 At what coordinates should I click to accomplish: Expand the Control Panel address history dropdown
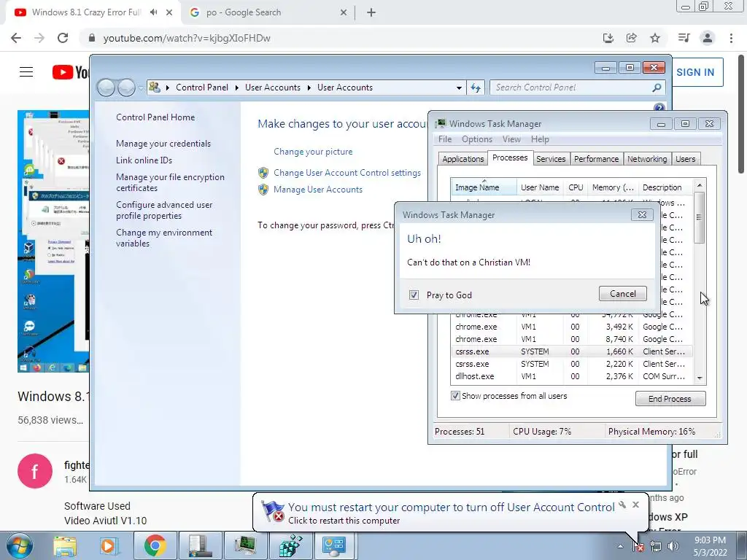coord(459,87)
